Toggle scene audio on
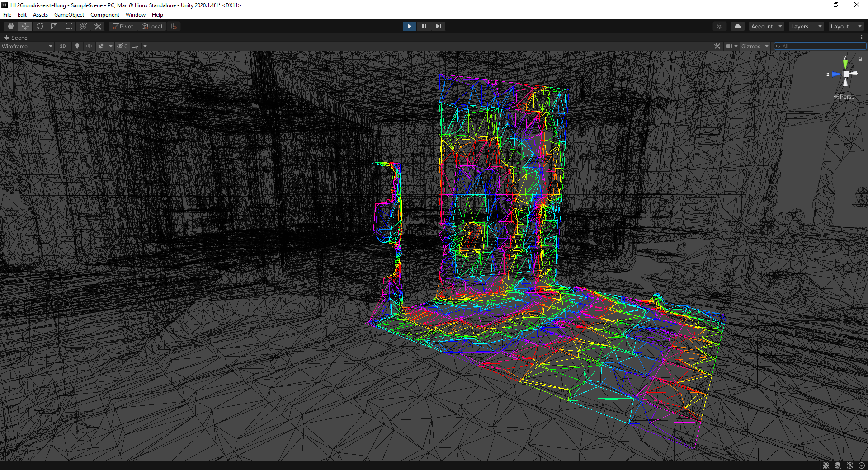 click(89, 46)
